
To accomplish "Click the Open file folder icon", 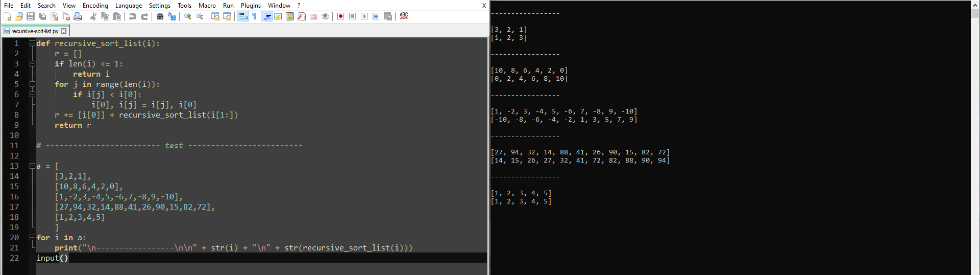I will tap(19, 16).
